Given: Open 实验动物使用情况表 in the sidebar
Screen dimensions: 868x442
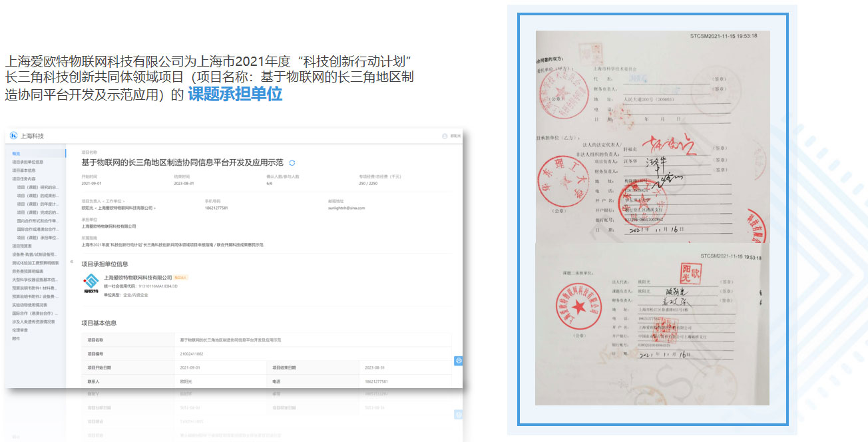Looking at the screenshot, I should click(29, 305).
